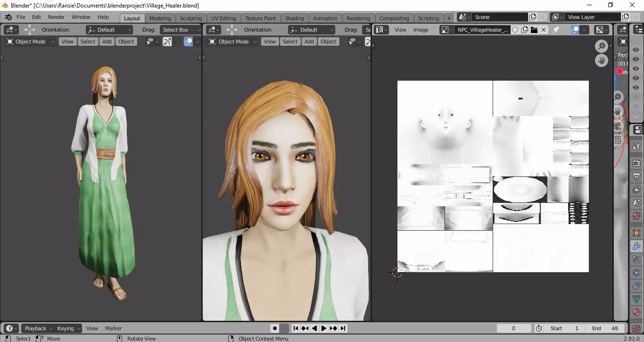The height and width of the screenshot is (342, 644).
Task: Click the Blender logo menu icon
Action: pyautogui.click(x=8, y=17)
